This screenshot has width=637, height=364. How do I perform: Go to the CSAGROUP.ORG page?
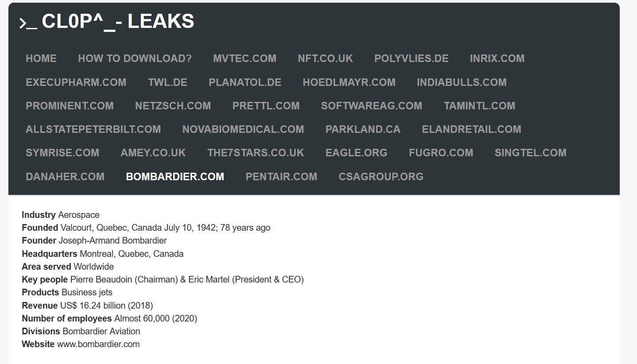click(x=381, y=177)
